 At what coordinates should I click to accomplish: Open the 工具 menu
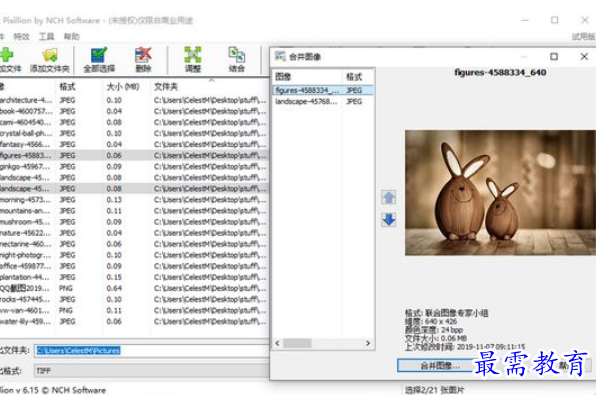46,36
